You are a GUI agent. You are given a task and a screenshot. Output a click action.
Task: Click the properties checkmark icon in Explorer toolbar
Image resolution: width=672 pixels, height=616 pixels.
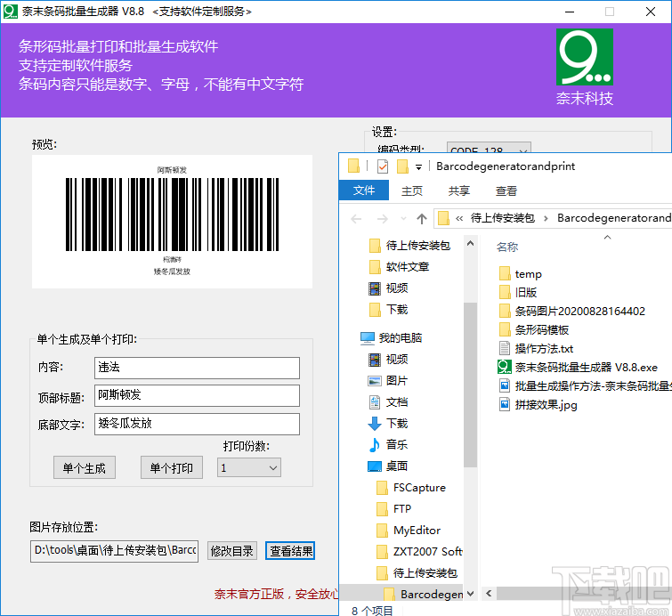tap(383, 166)
